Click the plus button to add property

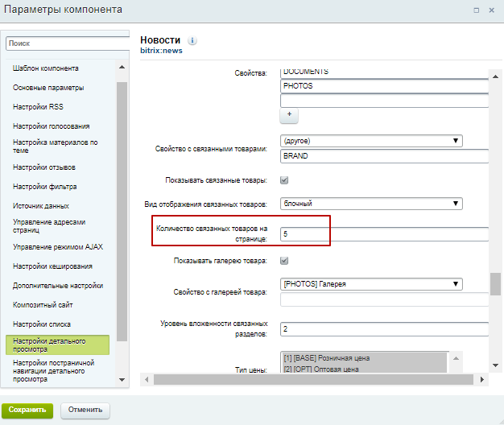(289, 115)
